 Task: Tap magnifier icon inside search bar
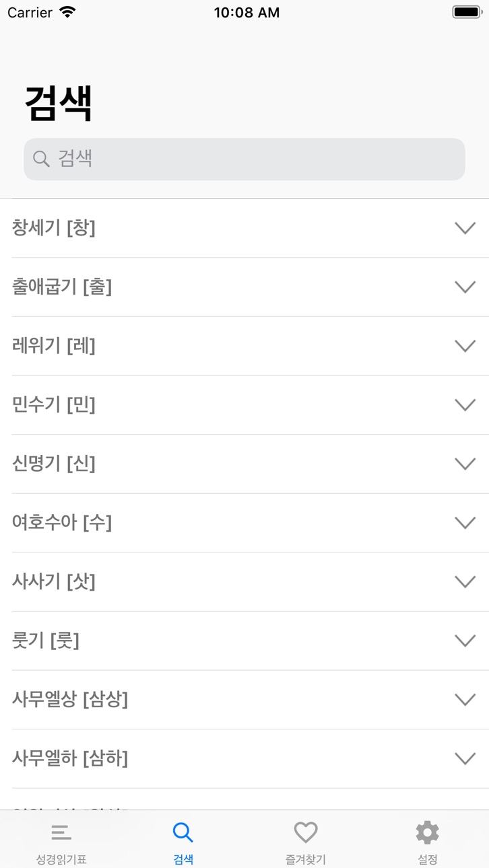pyautogui.click(x=41, y=159)
